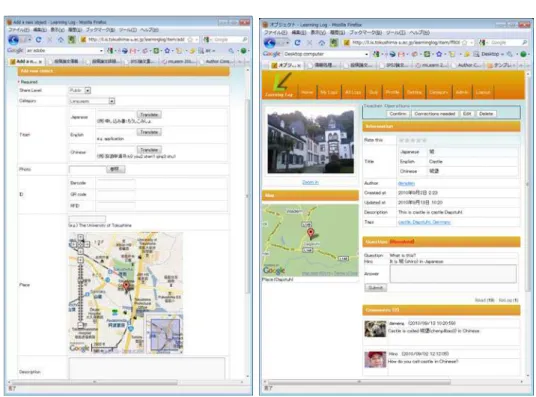
Task: Click the rating stars beside Rate this
Action: (413, 140)
